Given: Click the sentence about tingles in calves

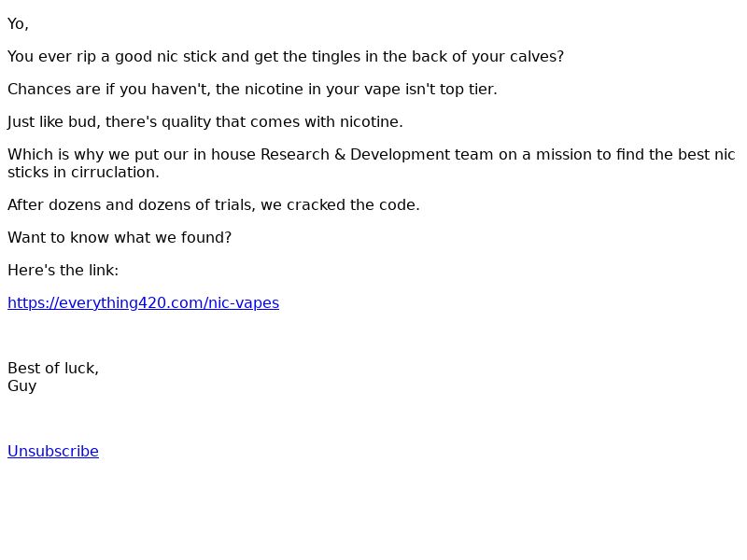Looking at the screenshot, I should [286, 57].
